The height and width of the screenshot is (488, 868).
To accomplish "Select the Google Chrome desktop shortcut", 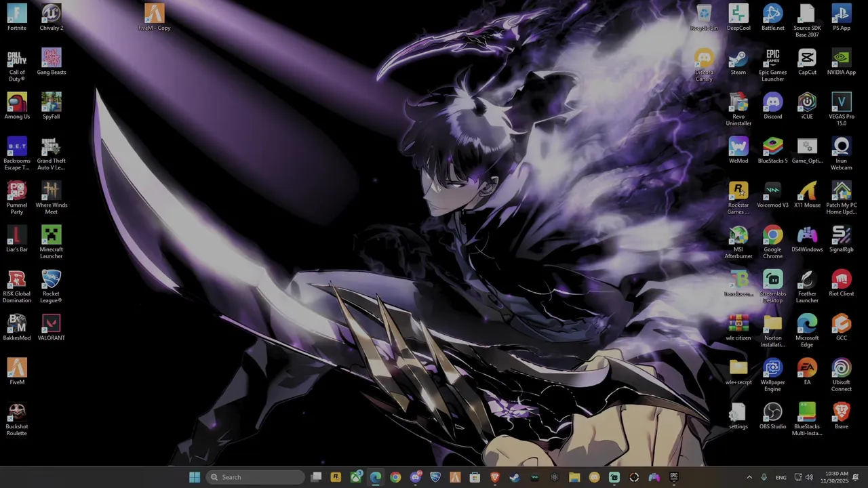I will 773,242.
